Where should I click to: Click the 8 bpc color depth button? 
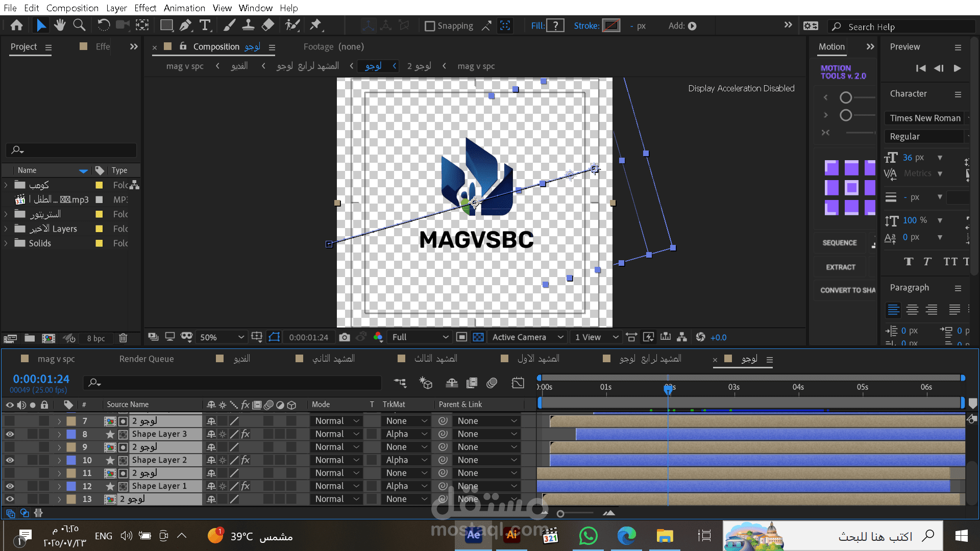[96, 338]
